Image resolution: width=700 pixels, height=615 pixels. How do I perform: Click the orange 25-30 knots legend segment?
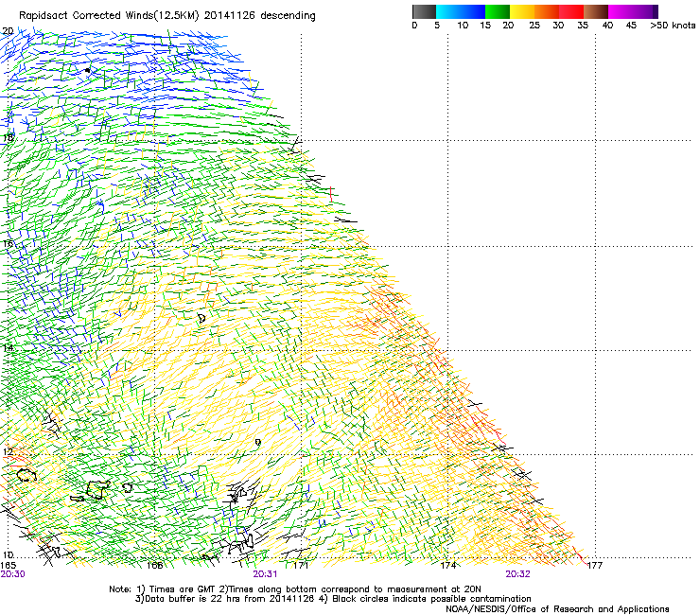click(547, 11)
